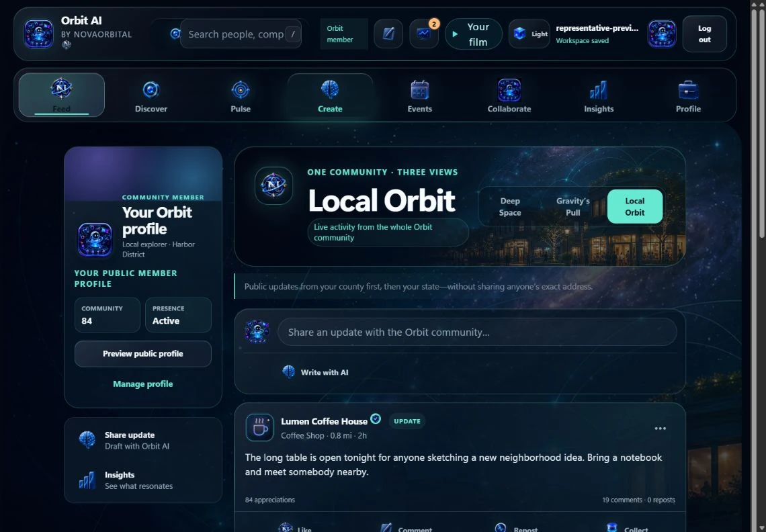Click the Community 84 stat box
Image resolution: width=766 pixels, height=532 pixels.
[x=107, y=315]
